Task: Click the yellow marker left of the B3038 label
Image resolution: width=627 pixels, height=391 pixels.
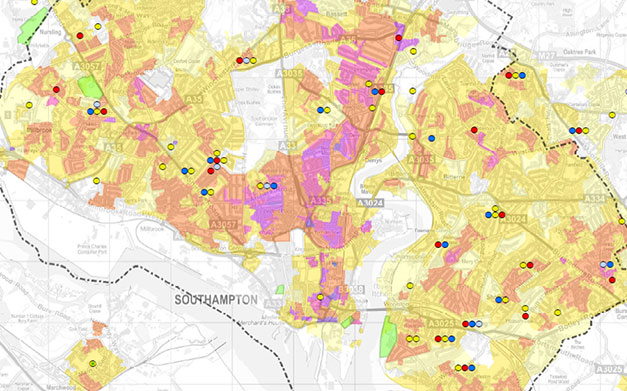Action: pos(320,297)
